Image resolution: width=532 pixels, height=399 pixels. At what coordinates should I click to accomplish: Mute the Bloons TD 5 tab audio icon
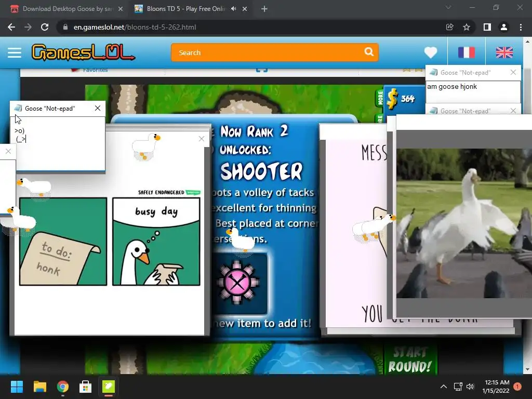point(233,9)
